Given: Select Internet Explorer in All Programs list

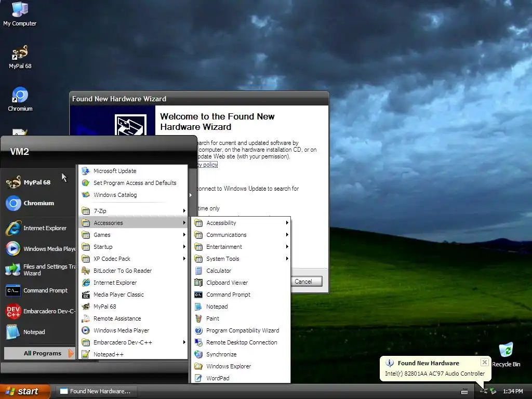Looking at the screenshot, I should point(133,283).
